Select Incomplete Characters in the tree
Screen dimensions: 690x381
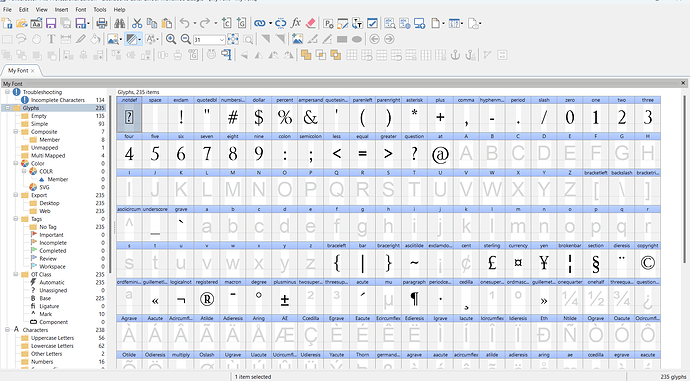58,100
